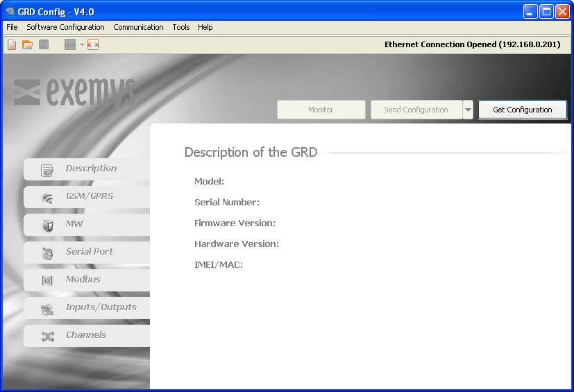Click the Send Configuration button

(x=416, y=110)
